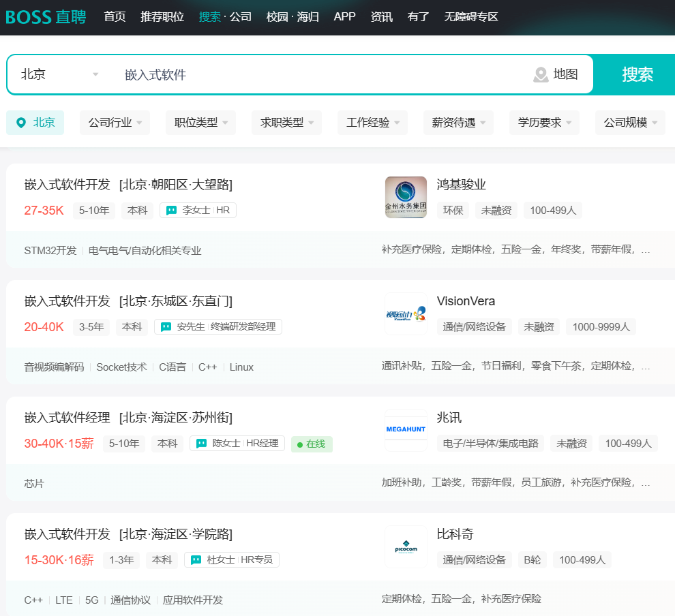Expand the 职位类型 filter

point(200,123)
